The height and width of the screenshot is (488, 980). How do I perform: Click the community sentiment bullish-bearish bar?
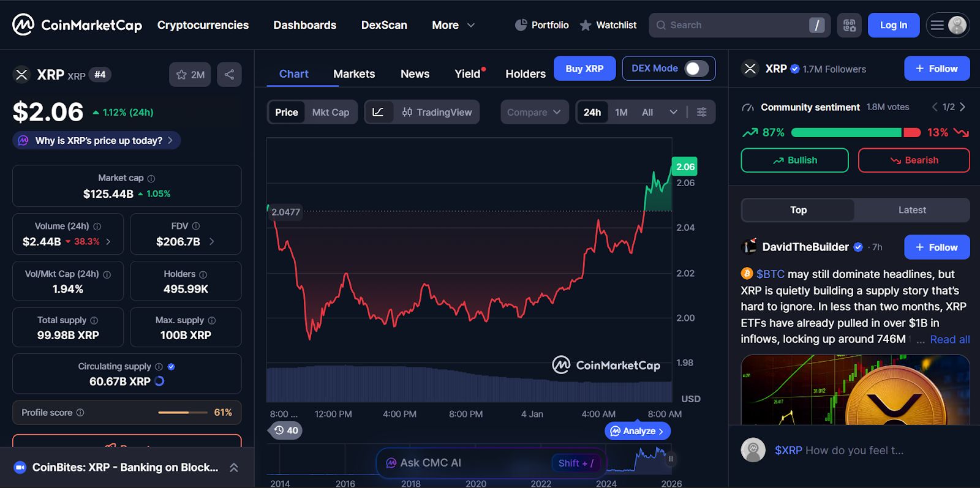tap(856, 132)
